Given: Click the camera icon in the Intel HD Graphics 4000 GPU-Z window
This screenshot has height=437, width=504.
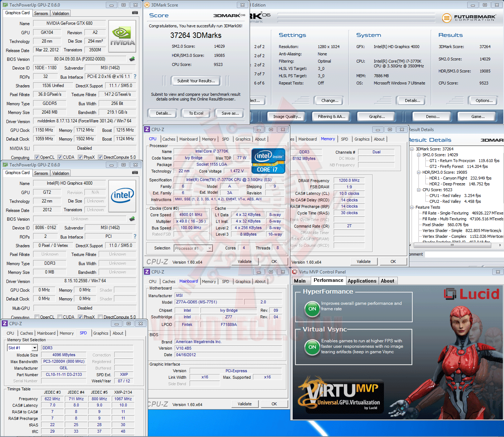Looking at the screenshot, I should [x=135, y=173].
